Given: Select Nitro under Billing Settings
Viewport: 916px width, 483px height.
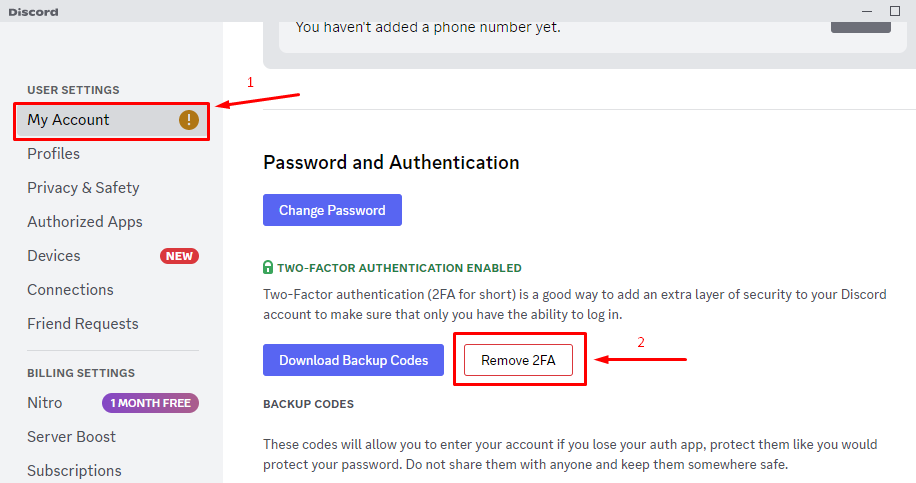Looking at the screenshot, I should 112,403.
